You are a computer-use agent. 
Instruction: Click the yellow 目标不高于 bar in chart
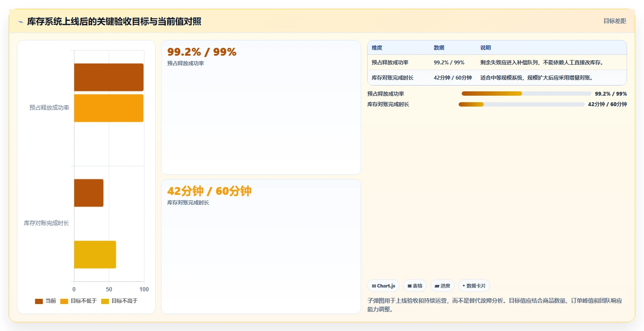pos(95,254)
